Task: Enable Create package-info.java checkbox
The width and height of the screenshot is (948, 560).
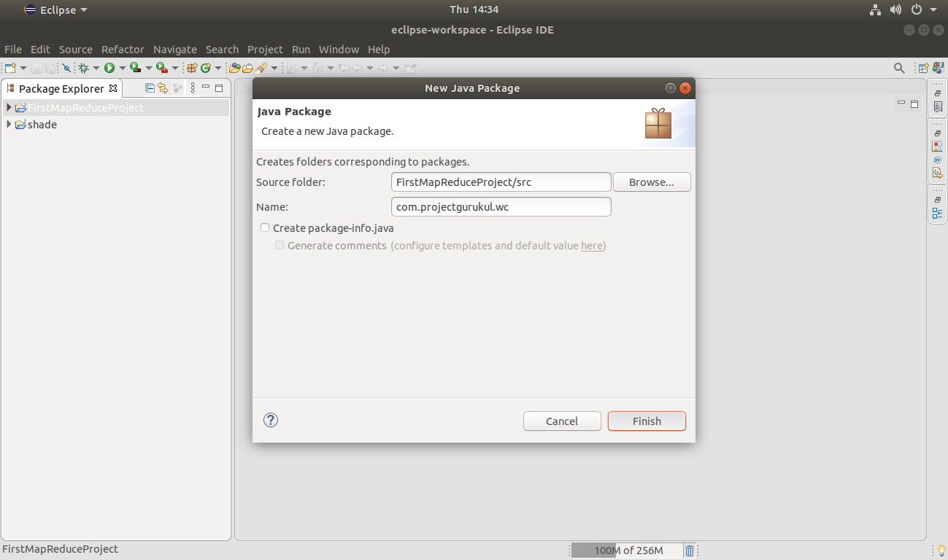Action: 265,228
